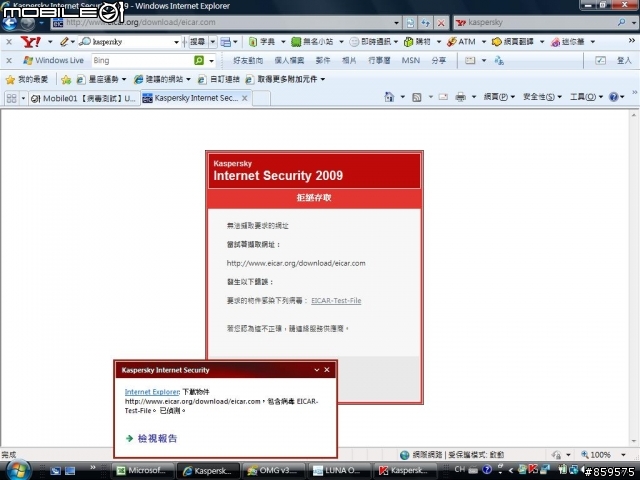Click 登入 sign in on the Windows Live toolbar
Viewport: 640px width, 480px height.
click(624, 60)
